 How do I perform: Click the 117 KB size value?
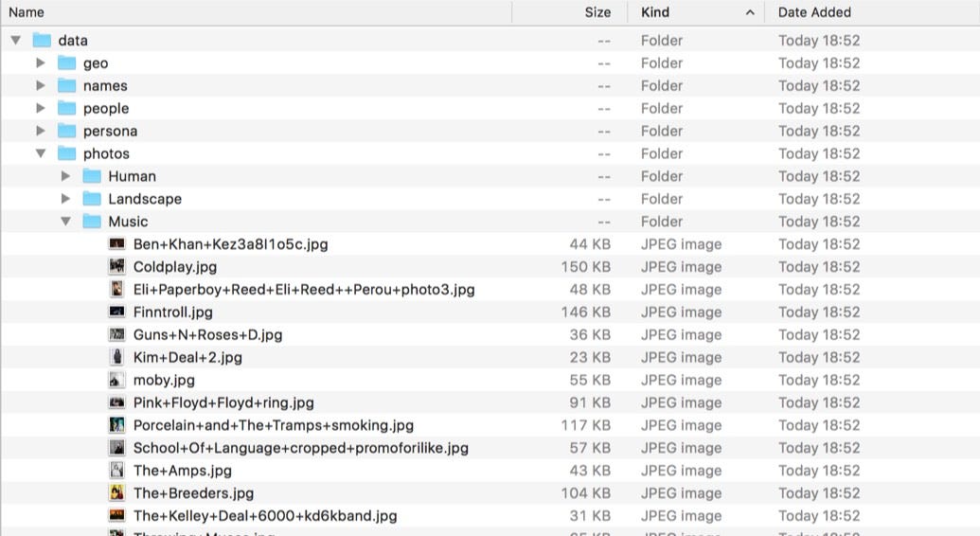[x=585, y=425]
